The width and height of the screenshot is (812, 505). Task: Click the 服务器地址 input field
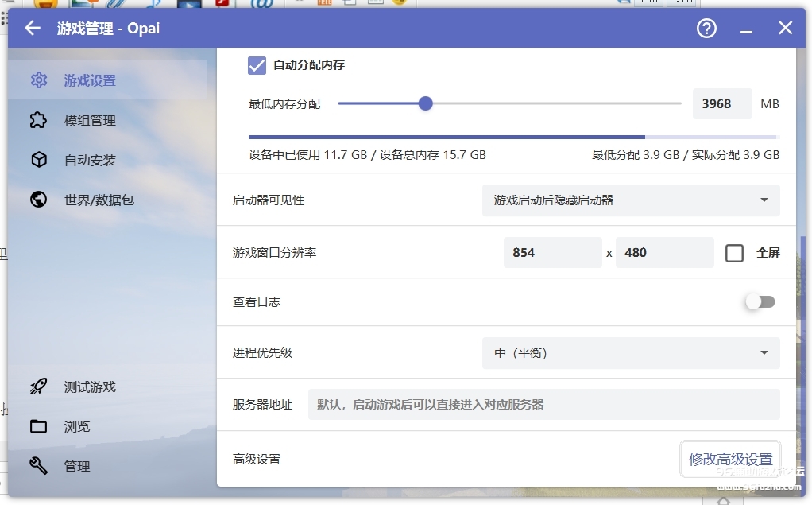click(543, 405)
